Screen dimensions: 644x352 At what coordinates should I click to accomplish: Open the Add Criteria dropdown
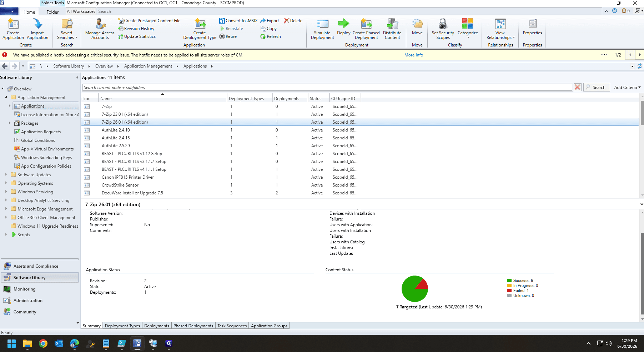627,88
